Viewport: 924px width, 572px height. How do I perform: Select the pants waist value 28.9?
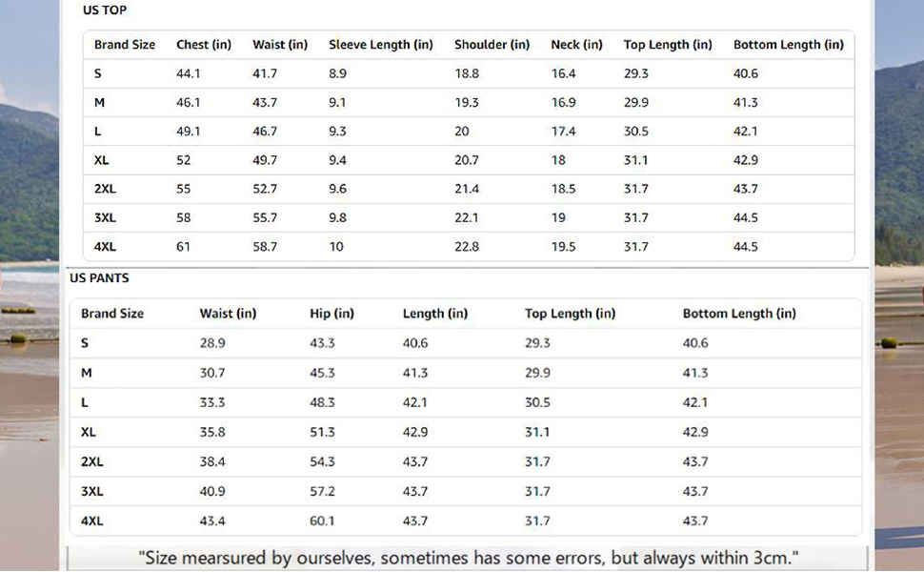pyautogui.click(x=212, y=343)
